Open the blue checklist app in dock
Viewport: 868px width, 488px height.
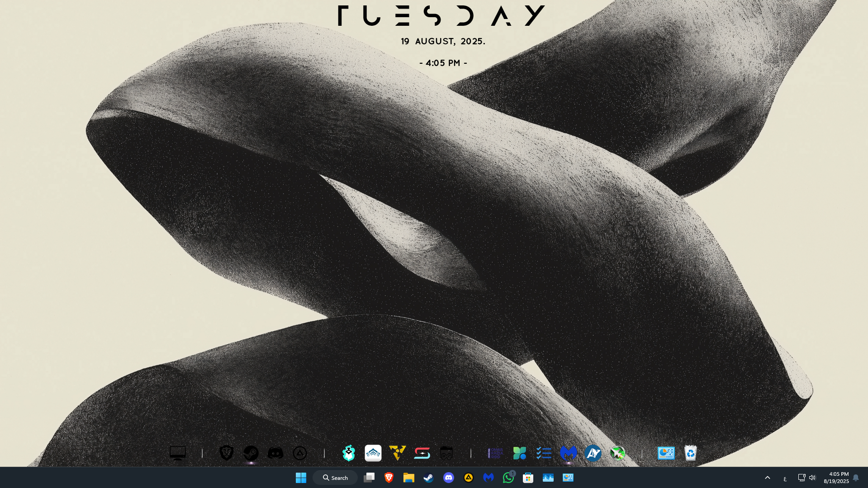544,453
